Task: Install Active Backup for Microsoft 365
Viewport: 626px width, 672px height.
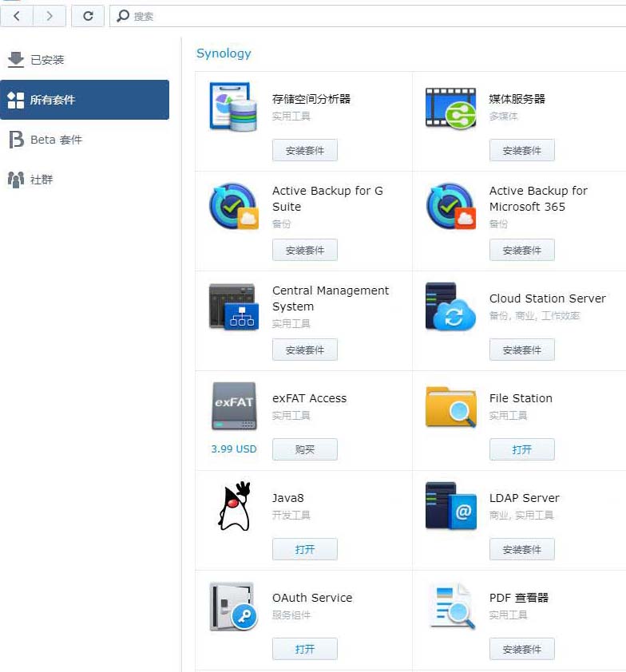Action: pos(522,250)
